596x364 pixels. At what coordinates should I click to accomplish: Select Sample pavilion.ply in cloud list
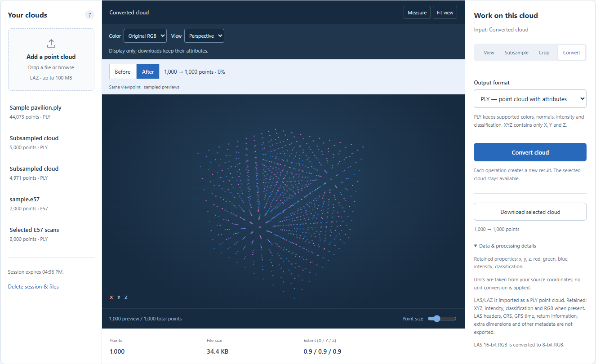click(x=51, y=112)
